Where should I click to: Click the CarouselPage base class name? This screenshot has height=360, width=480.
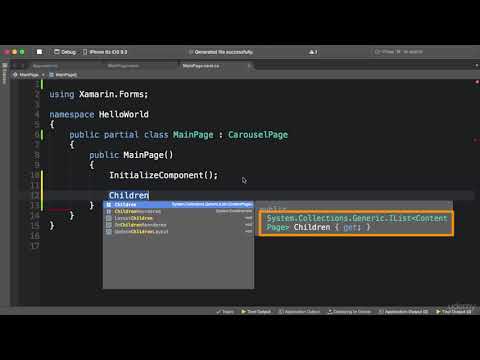pos(258,135)
